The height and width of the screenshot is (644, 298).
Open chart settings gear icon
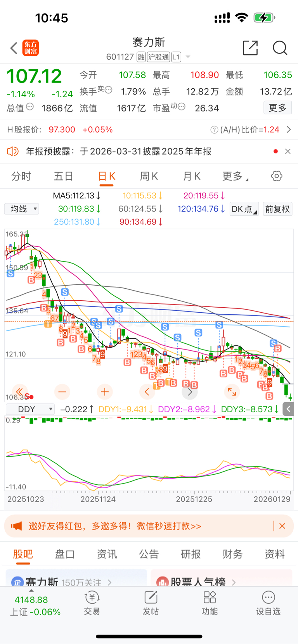point(277,176)
